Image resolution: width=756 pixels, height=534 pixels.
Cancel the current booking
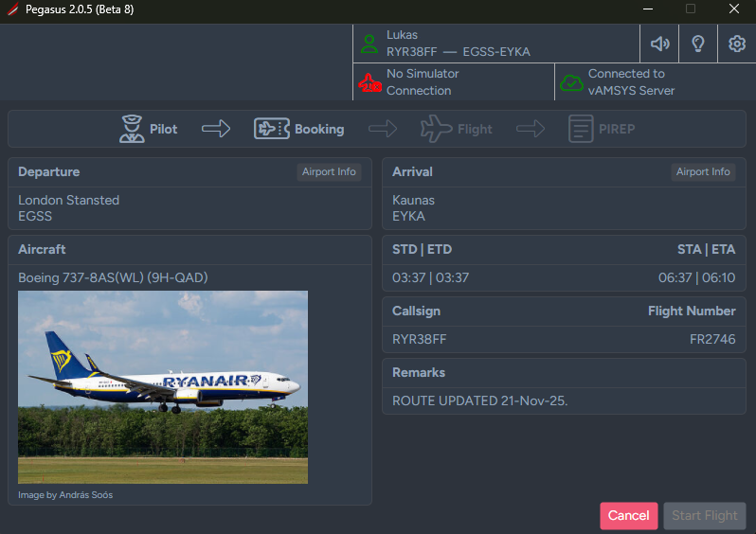[x=628, y=516]
